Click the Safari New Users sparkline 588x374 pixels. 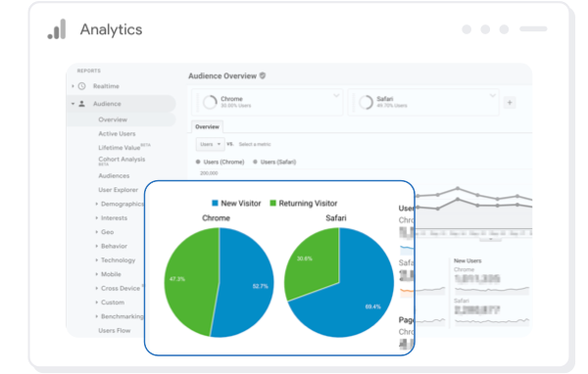(x=492, y=321)
